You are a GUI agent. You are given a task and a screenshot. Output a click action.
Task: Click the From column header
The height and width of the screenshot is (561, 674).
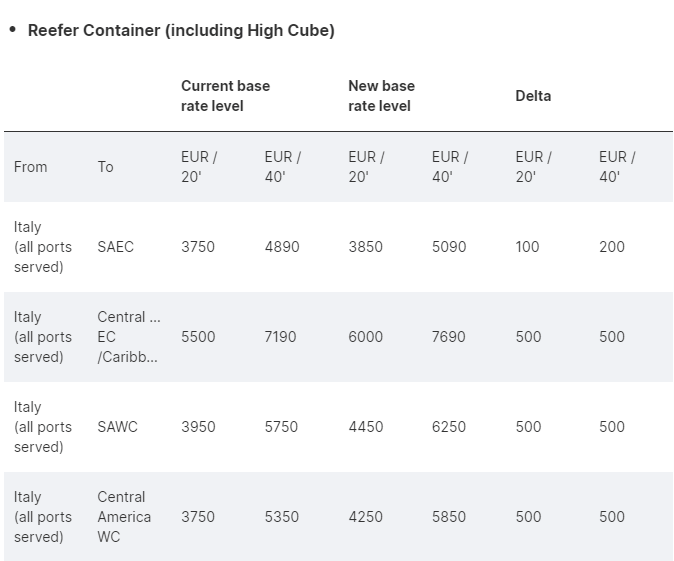[x=30, y=167]
